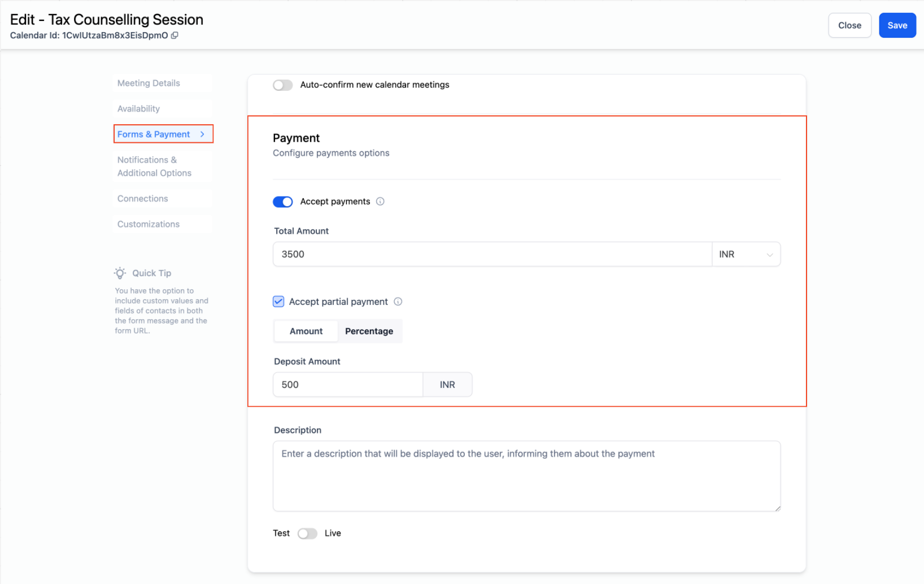Click info icon next to Accept payments
This screenshot has width=924, height=584.
tap(380, 202)
